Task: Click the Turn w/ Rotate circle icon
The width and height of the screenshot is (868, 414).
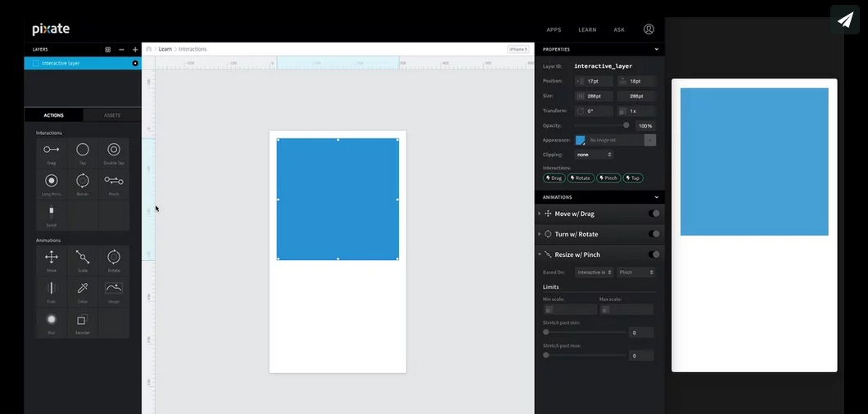Action: pos(548,234)
